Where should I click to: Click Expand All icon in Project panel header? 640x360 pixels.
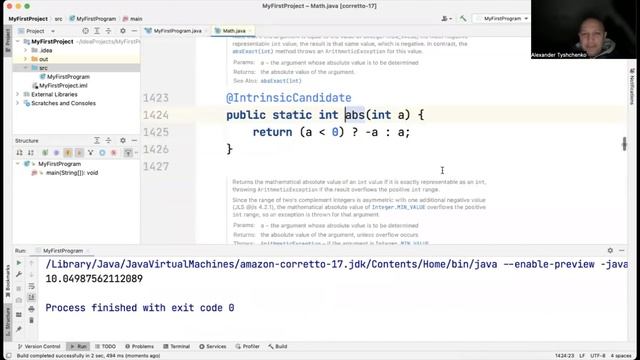(x=97, y=31)
